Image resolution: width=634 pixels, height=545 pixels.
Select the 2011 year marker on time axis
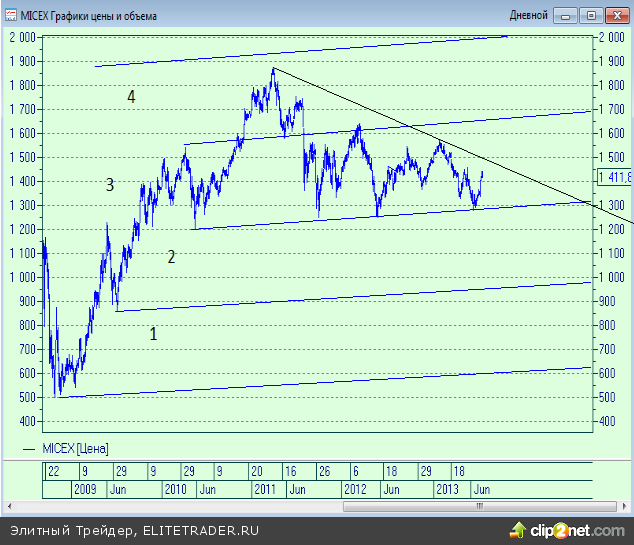point(264,489)
